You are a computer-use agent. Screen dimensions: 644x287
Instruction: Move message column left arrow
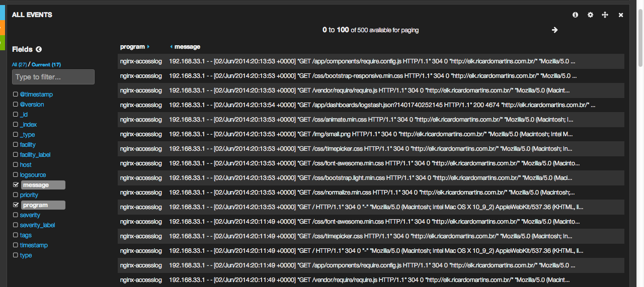tap(171, 47)
